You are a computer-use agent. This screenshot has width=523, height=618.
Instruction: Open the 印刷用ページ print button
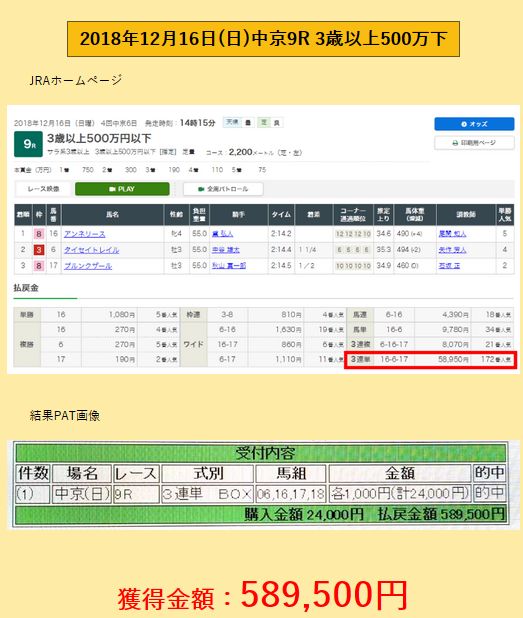[x=474, y=143]
